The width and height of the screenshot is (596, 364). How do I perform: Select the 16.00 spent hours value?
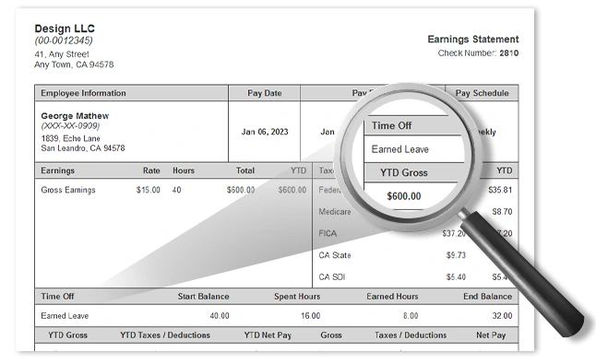311,316
